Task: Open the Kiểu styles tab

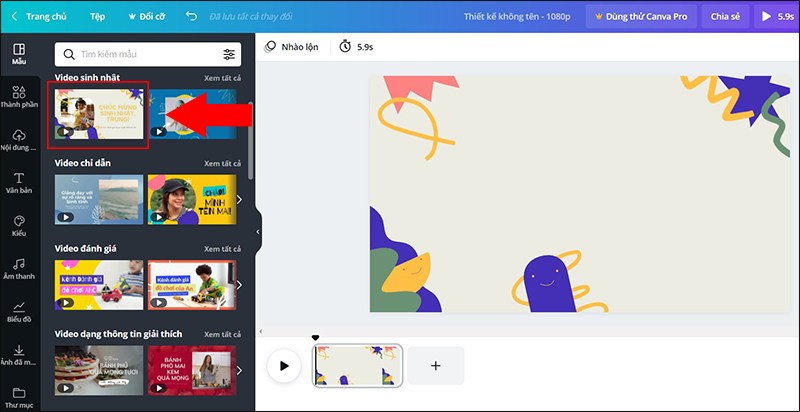Action: click(19, 225)
